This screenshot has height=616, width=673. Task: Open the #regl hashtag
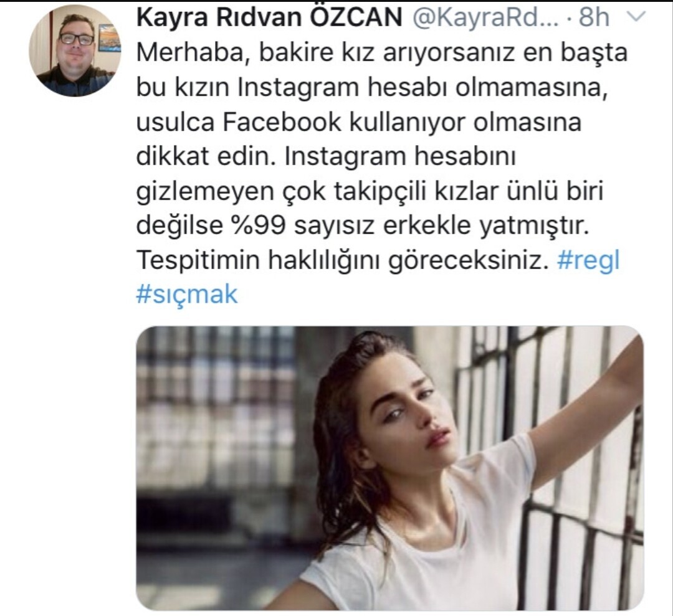pos(588,261)
